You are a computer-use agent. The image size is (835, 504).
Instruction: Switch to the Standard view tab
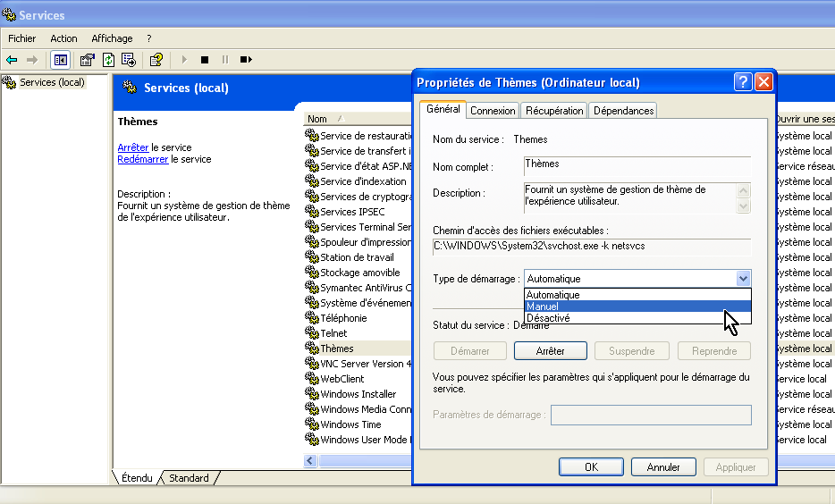click(189, 478)
